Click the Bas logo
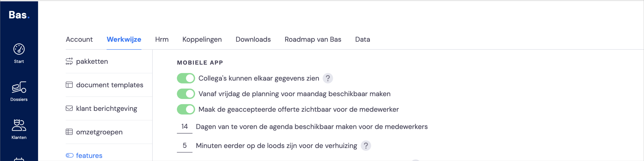 pyautogui.click(x=19, y=15)
